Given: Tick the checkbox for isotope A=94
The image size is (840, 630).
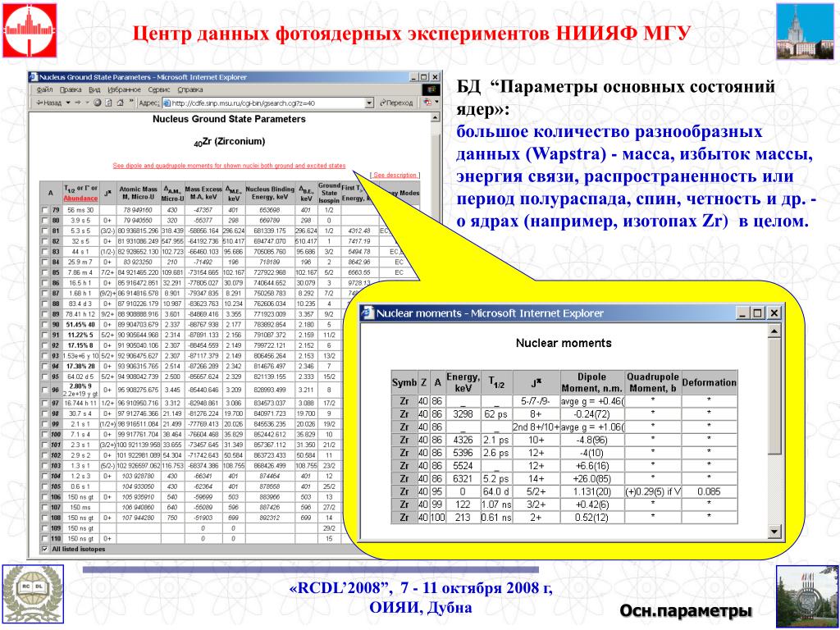Looking at the screenshot, I should tap(44, 367).
